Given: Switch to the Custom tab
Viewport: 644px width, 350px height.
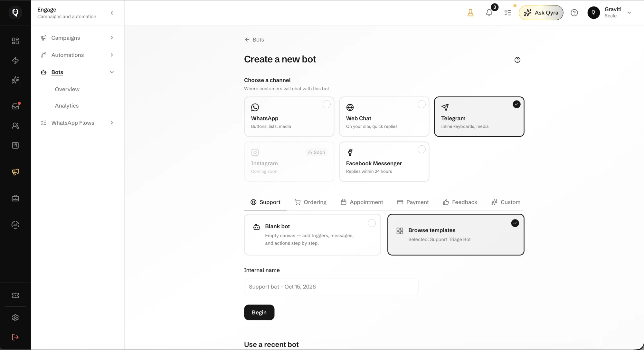Looking at the screenshot, I should coord(506,202).
